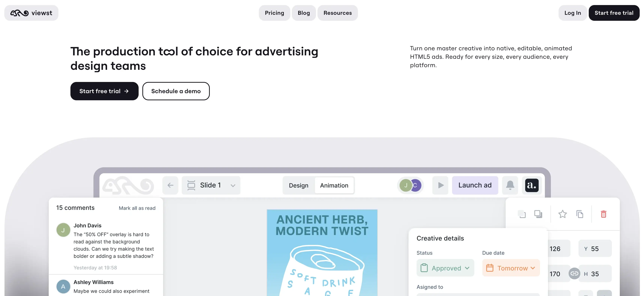Click the black 'a.' account icon
Image resolution: width=644 pixels, height=296 pixels.
point(532,185)
